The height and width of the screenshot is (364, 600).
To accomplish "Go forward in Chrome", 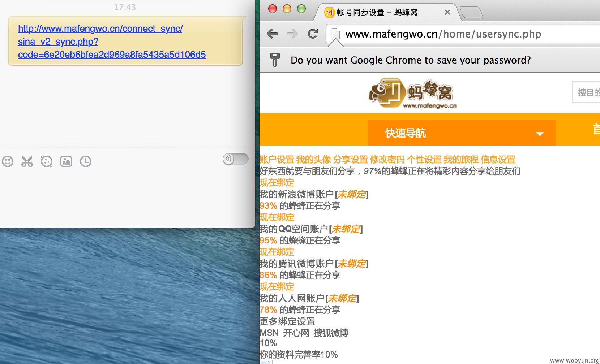I will (x=292, y=34).
